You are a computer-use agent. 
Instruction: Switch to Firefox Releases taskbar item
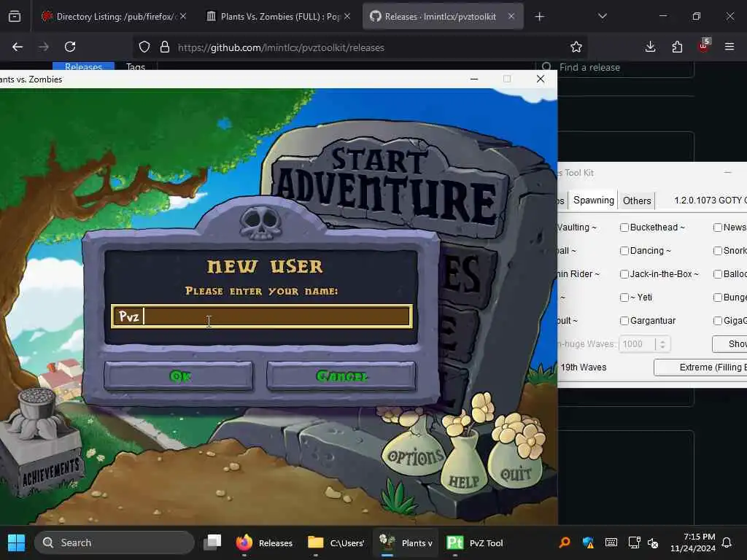coord(264,542)
